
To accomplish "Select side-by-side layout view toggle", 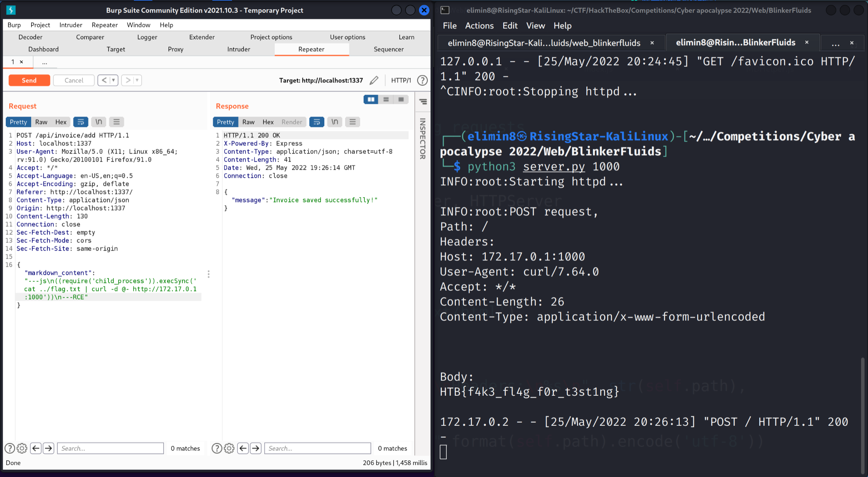I will pyautogui.click(x=371, y=100).
